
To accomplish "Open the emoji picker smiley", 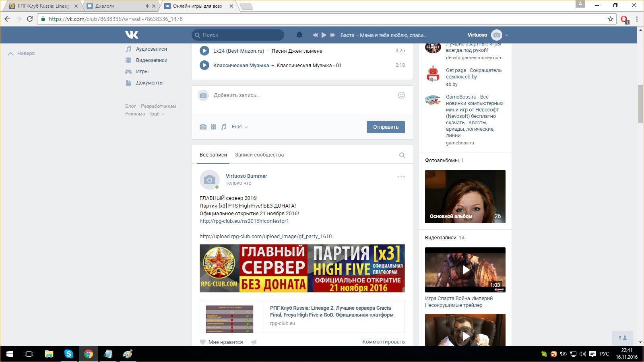I will (401, 95).
